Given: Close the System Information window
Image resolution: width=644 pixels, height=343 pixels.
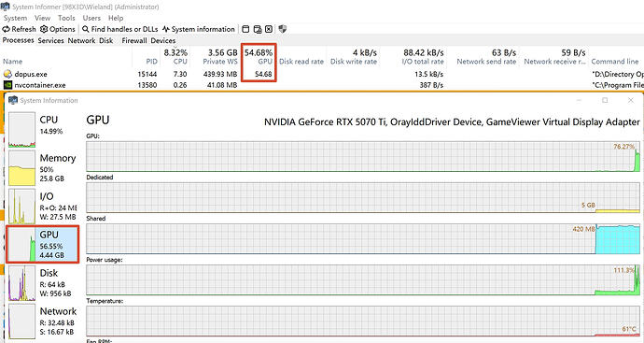Looking at the screenshot, I should (x=631, y=100).
